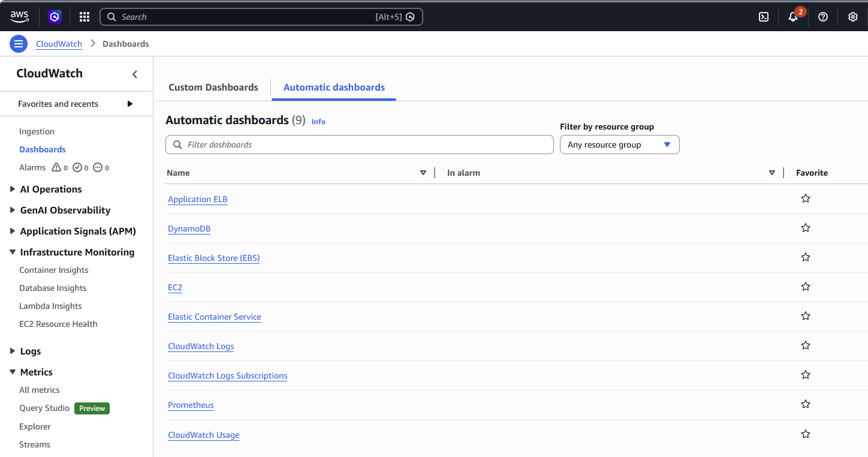Image resolution: width=868 pixels, height=457 pixels.
Task: Open Database Insights
Action: point(53,288)
